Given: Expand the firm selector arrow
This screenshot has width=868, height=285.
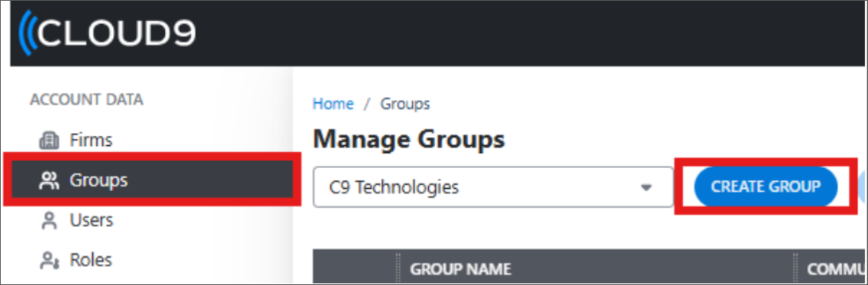Looking at the screenshot, I should coord(646,187).
